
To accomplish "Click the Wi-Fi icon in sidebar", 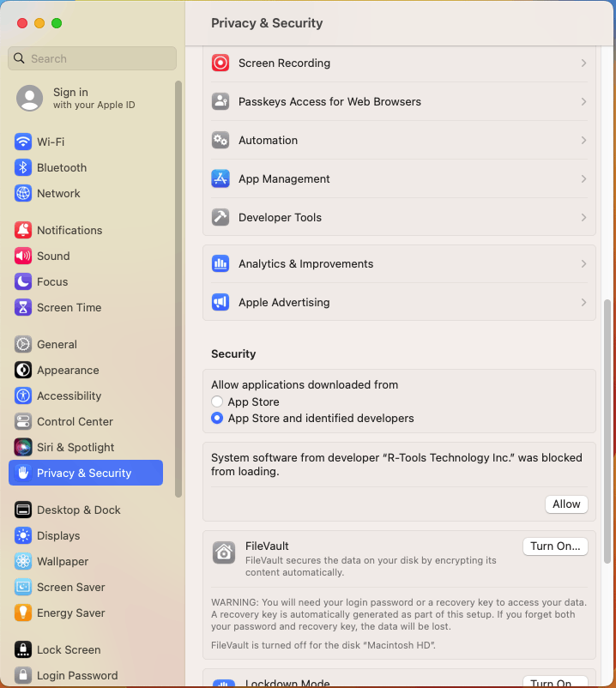I will [23, 142].
